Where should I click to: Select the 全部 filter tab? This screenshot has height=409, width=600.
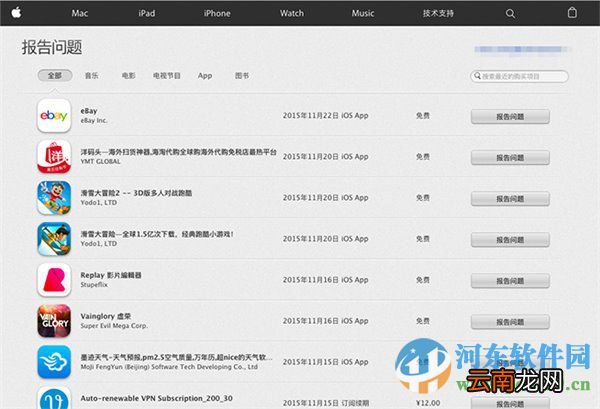pyautogui.click(x=55, y=75)
